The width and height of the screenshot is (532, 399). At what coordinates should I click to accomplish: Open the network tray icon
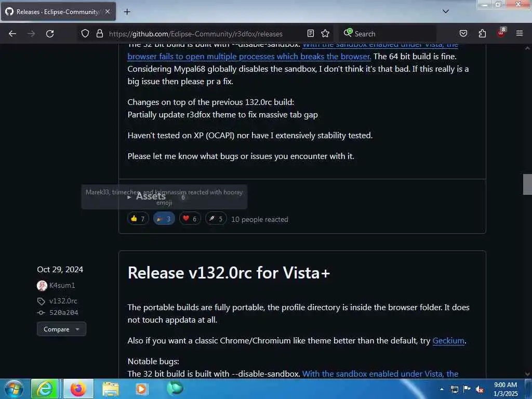point(454,389)
